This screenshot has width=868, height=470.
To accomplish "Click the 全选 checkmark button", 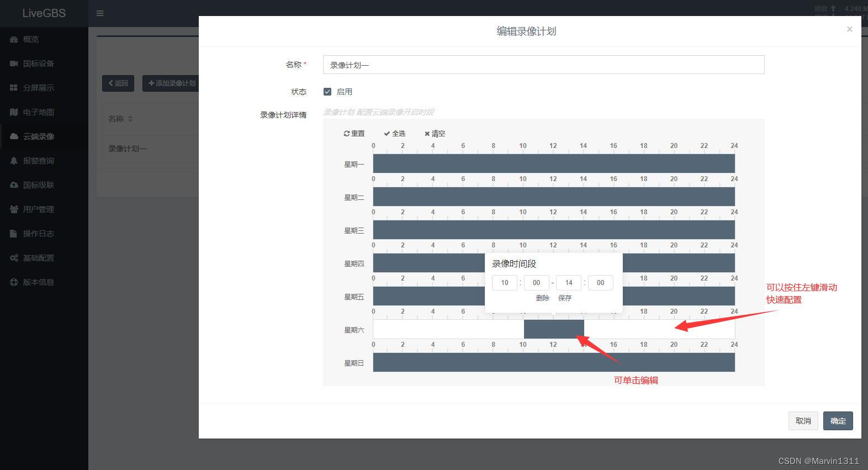I will 395,134.
